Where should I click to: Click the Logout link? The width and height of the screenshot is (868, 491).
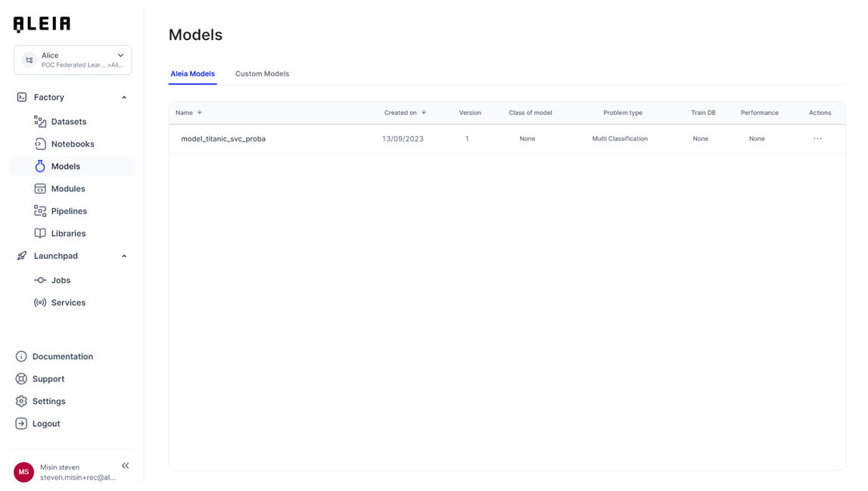tap(45, 424)
